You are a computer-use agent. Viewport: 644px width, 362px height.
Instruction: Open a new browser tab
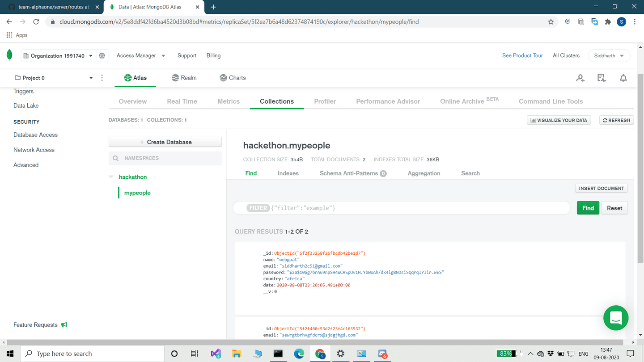pyautogui.click(x=213, y=7)
